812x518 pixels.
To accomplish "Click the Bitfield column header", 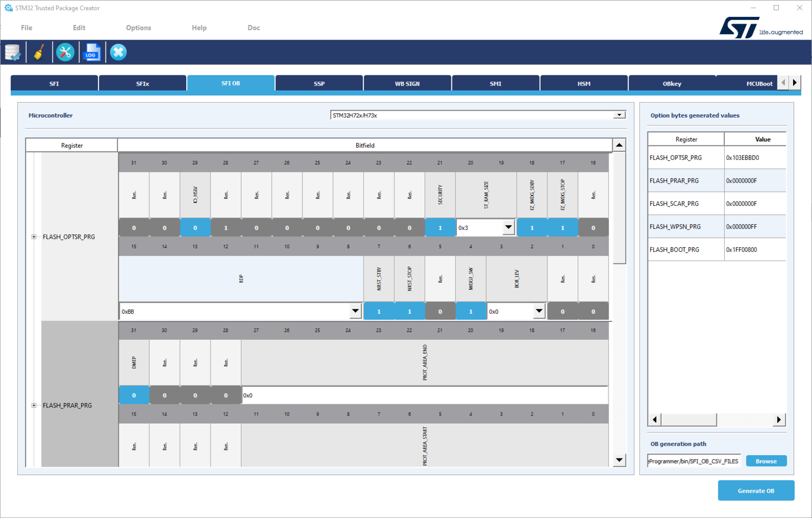I will (x=365, y=145).
